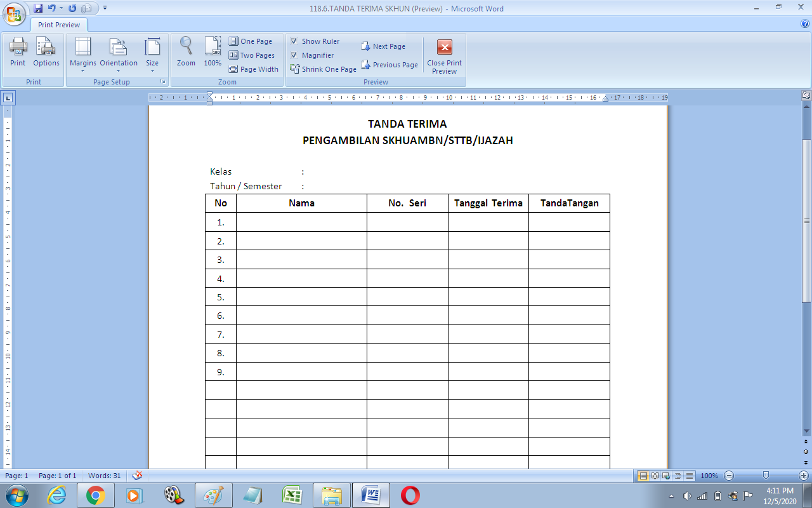
Task: Expand the Orientation dropdown
Action: pyautogui.click(x=119, y=55)
